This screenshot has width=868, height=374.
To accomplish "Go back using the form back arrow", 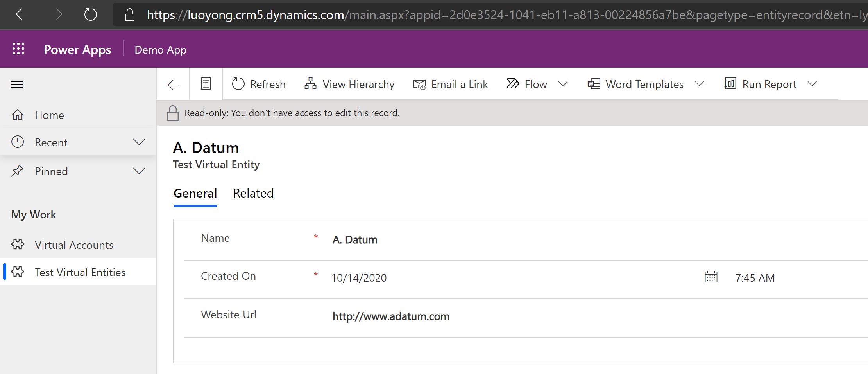I will click(173, 85).
